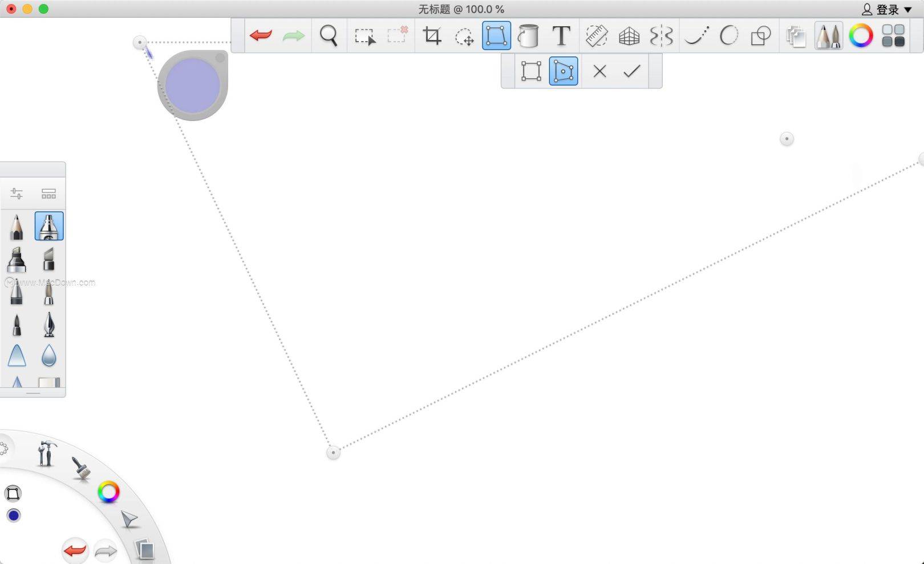This screenshot has width=924, height=564.
Task: Toggle distort transform mode on
Action: tap(563, 71)
